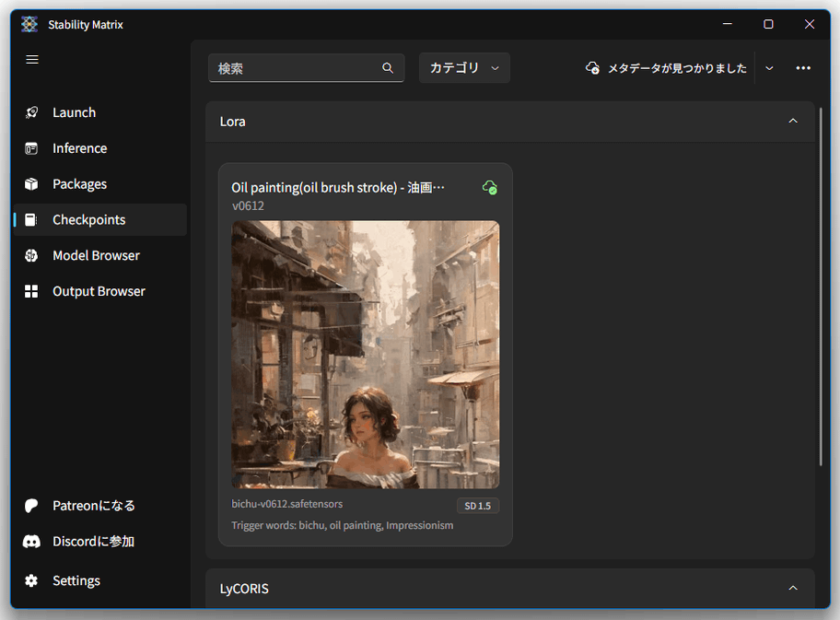
Task: Click the Discord logo icon
Action: [x=31, y=542]
